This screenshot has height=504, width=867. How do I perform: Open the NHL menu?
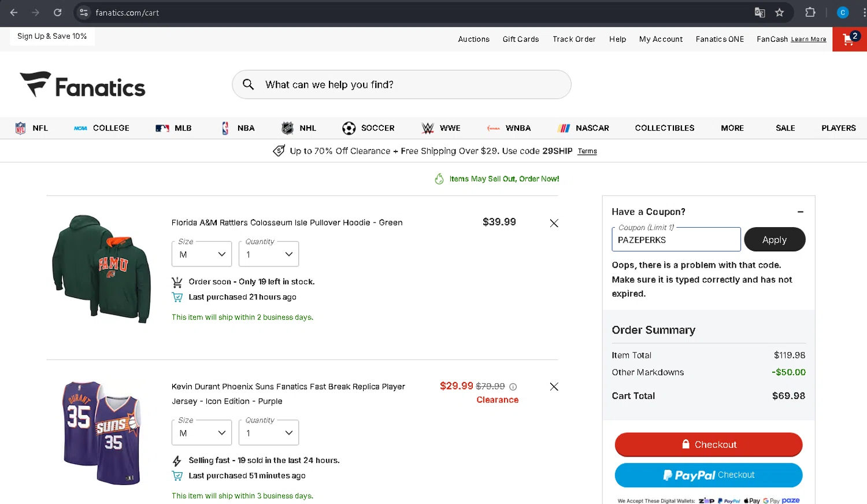point(299,128)
